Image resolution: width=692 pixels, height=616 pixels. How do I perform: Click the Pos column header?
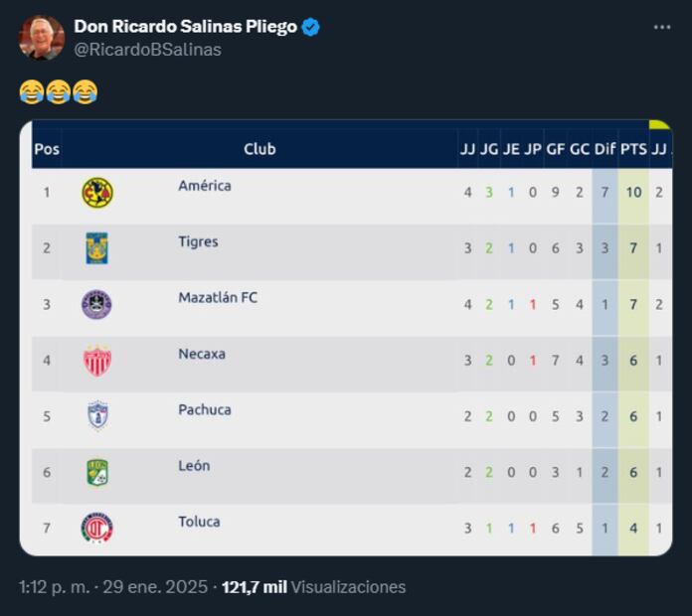(47, 149)
